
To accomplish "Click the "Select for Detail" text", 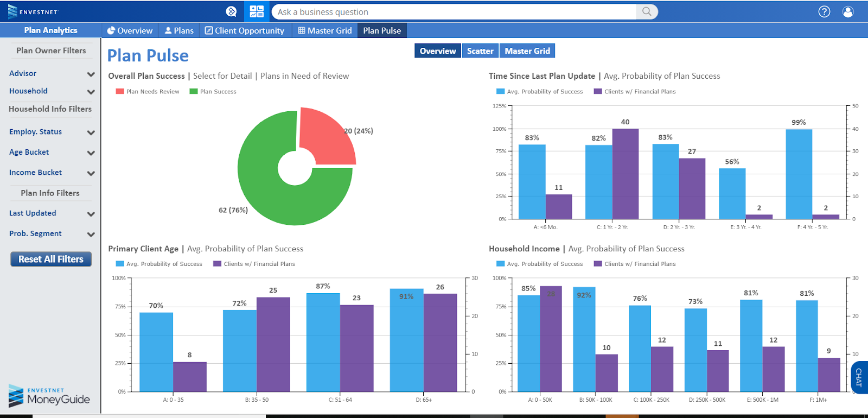I will tap(222, 76).
